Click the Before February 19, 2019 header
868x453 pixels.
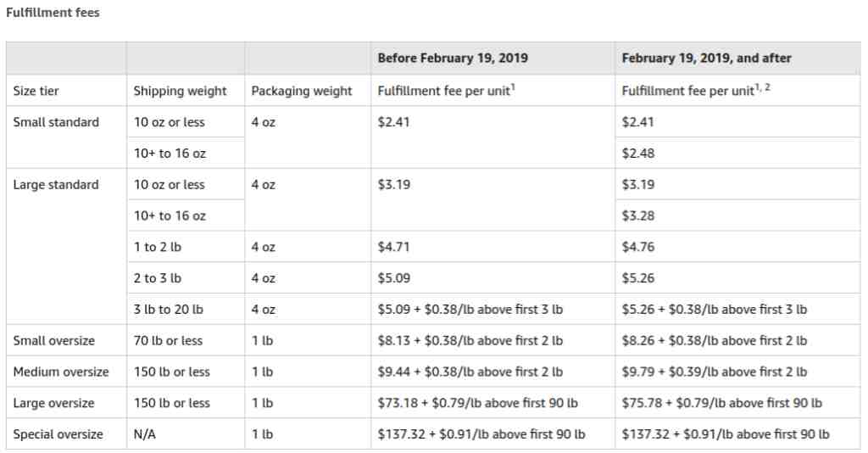[453, 58]
